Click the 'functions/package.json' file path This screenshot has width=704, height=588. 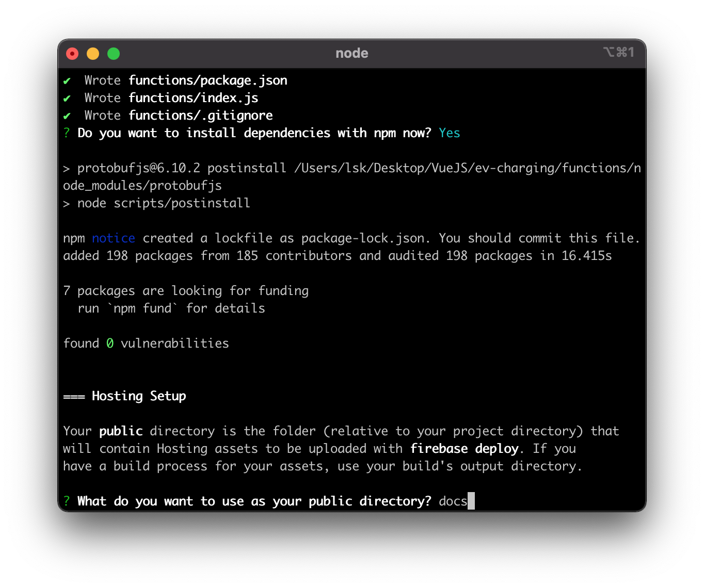pyautogui.click(x=208, y=80)
